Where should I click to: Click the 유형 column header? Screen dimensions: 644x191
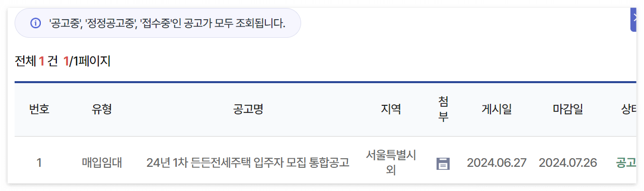pos(102,109)
